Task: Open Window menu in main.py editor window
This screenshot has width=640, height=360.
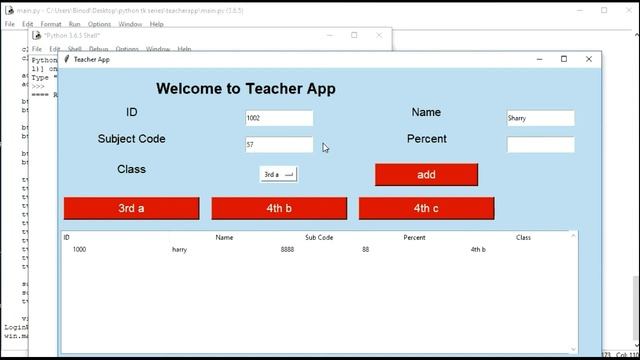Action: (x=130, y=24)
